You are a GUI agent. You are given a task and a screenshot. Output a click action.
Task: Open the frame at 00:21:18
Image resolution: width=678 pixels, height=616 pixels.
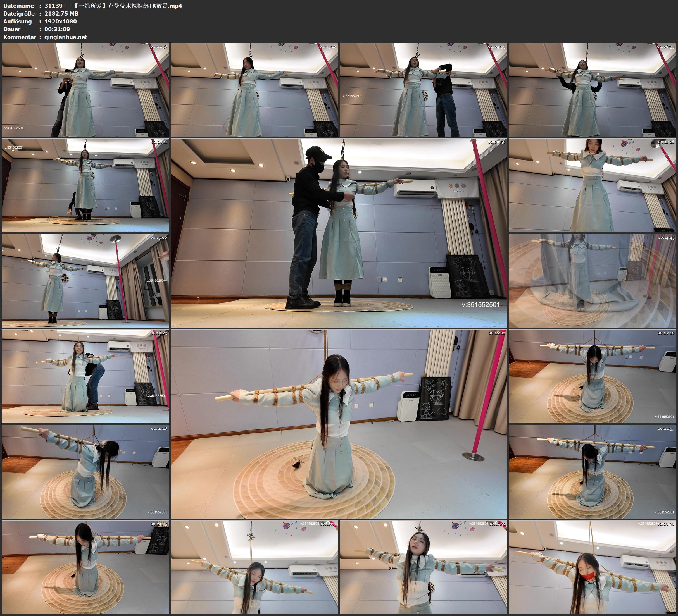coord(85,471)
